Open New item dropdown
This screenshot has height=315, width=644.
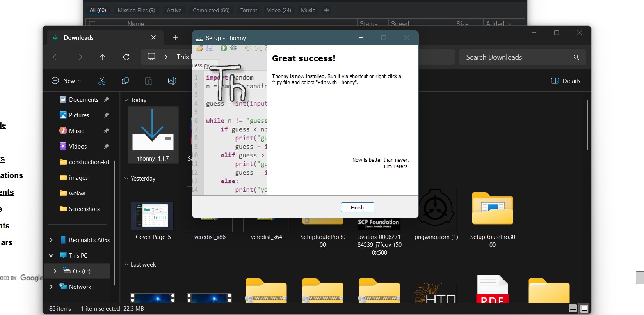(x=66, y=81)
